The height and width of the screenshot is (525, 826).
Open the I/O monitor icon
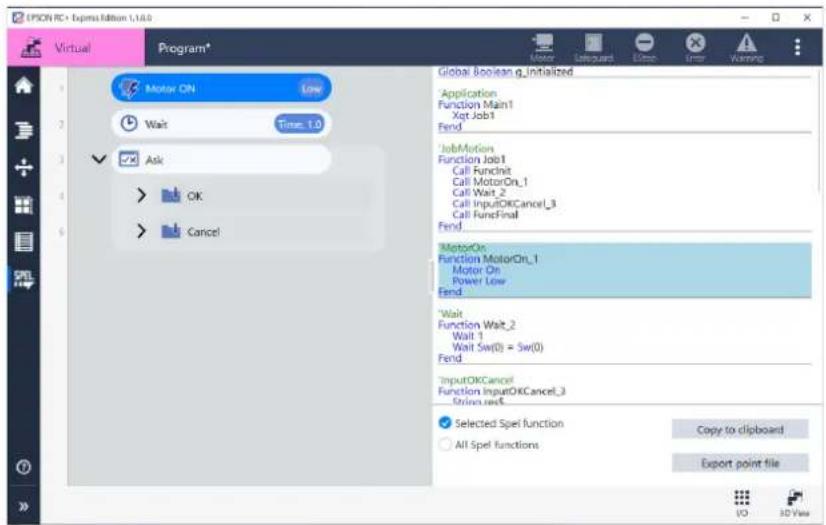tap(742, 503)
